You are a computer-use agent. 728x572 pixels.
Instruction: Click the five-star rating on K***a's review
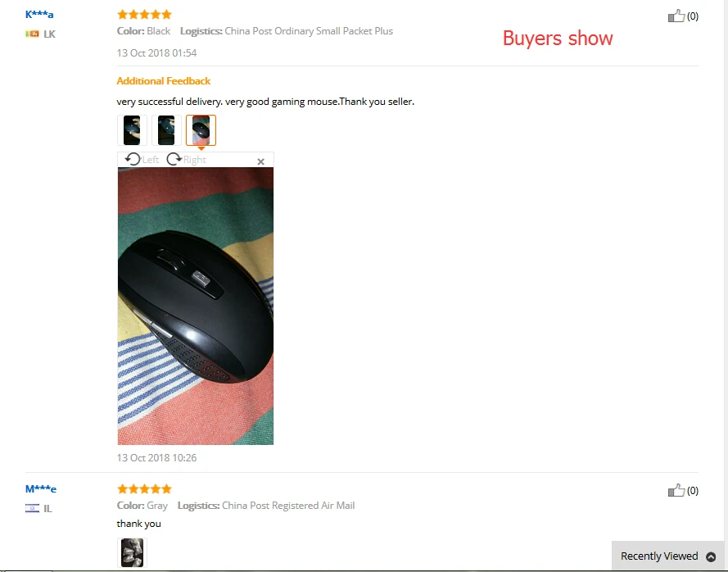144,15
